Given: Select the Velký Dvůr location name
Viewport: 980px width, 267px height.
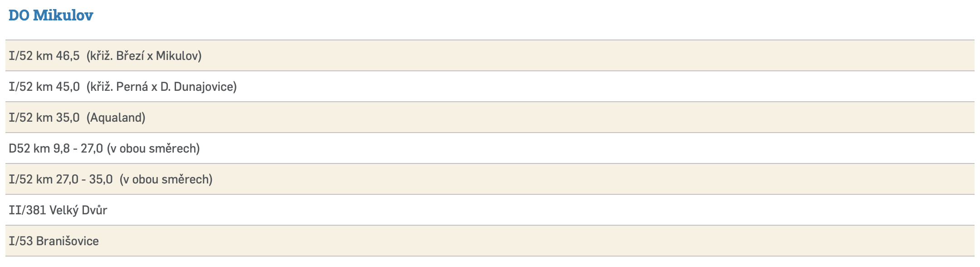Looking at the screenshot, I should [78, 210].
